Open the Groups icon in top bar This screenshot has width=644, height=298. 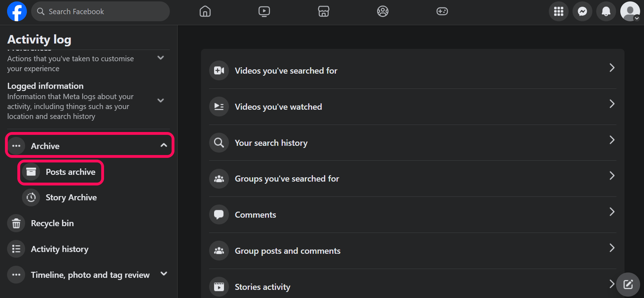(383, 11)
